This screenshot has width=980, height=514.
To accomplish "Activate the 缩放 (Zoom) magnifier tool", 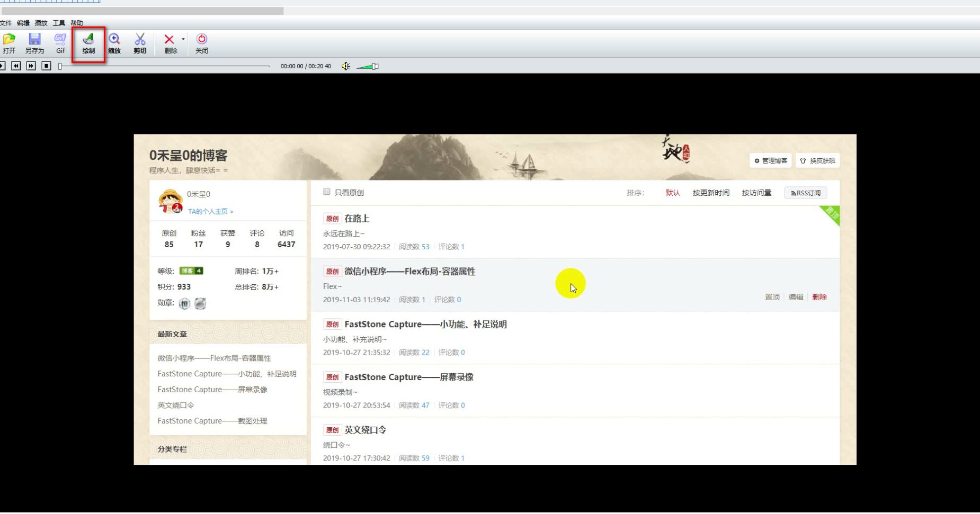I will [x=114, y=43].
